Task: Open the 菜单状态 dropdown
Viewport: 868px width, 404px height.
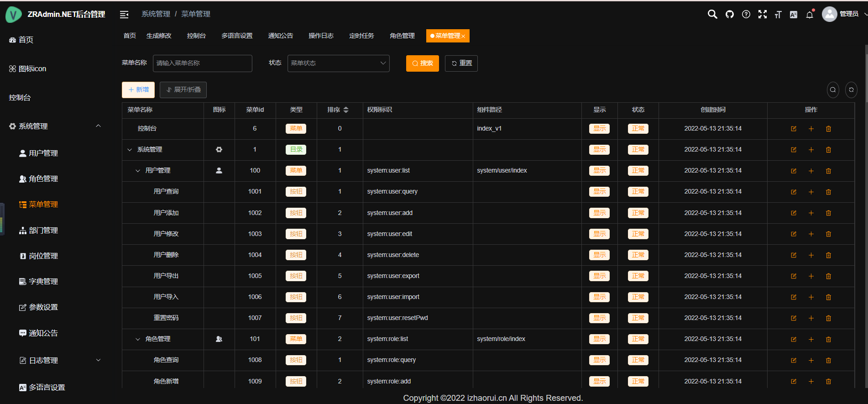Action: point(338,63)
